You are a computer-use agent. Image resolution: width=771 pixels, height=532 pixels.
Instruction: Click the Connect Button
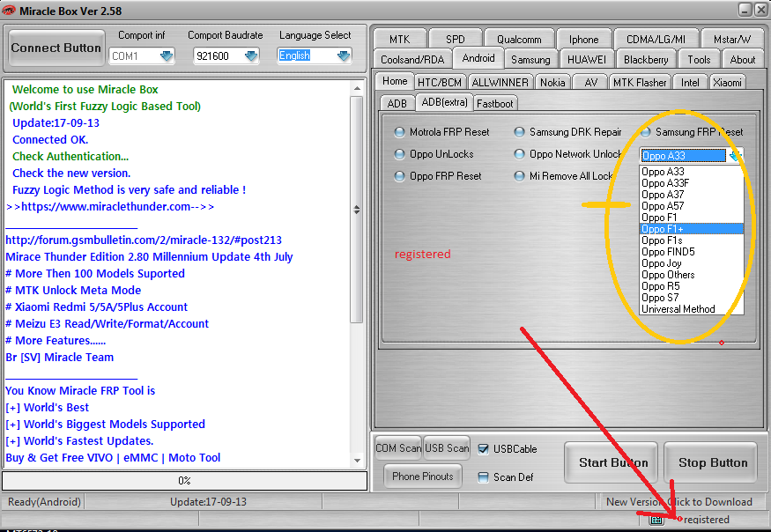tap(56, 48)
